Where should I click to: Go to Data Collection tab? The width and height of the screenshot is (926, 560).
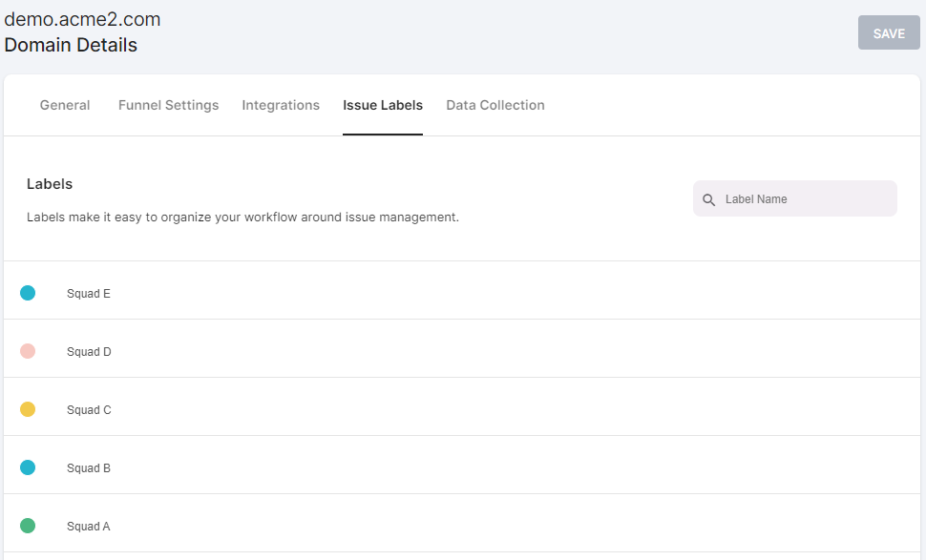pyautogui.click(x=495, y=105)
